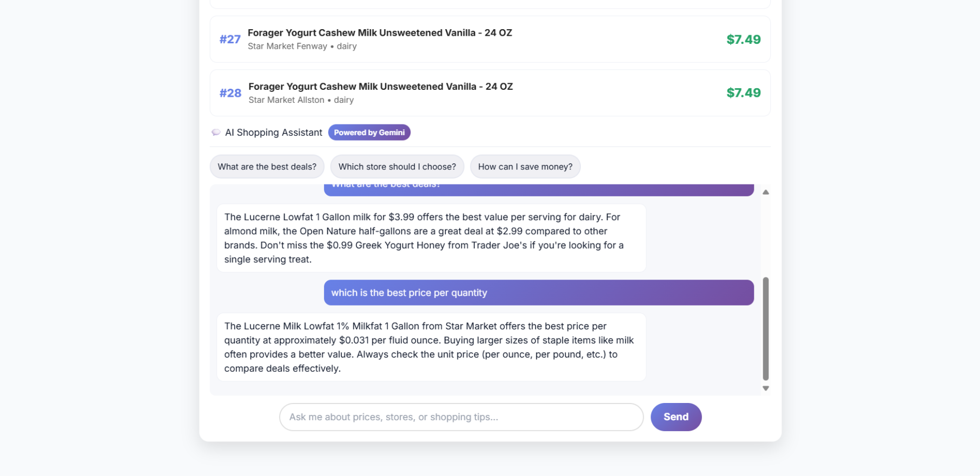This screenshot has height=476, width=980.
Task: Click the reply mentioning $0.031 per fluid ounce
Action: coord(431,347)
